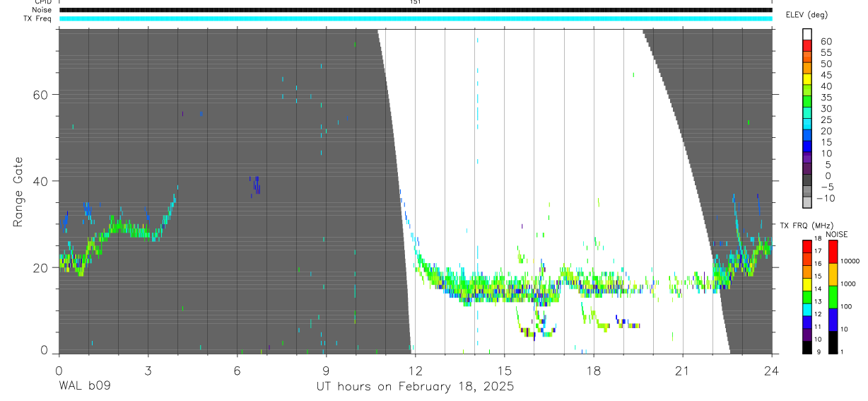Click the 'Range Gate' y-axis label
The height and width of the screenshot is (401, 868).
(x=18, y=192)
